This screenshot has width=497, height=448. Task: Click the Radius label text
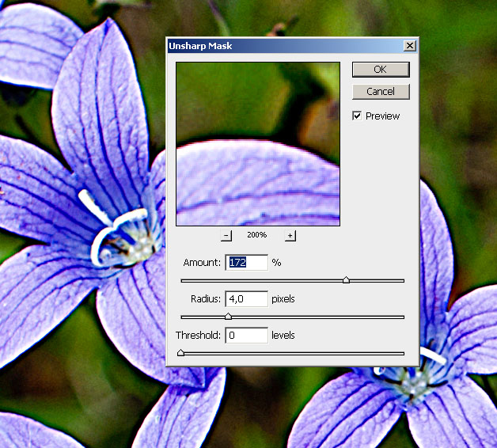(206, 299)
